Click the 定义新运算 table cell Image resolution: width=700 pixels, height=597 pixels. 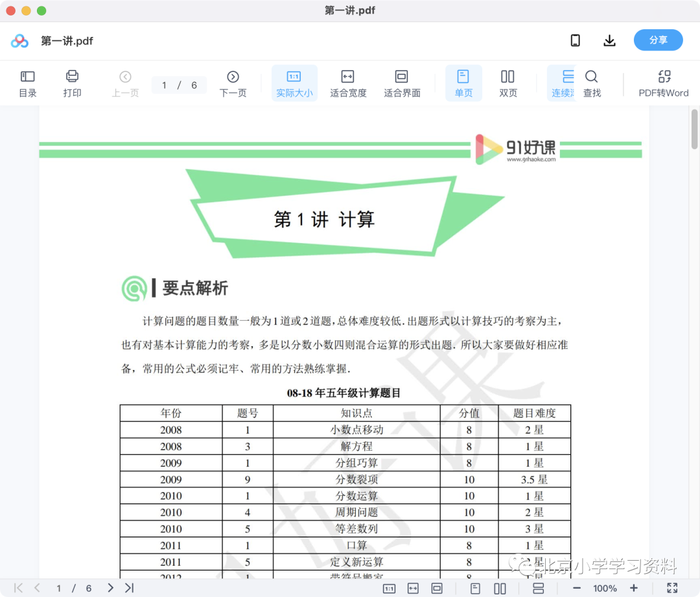click(356, 562)
